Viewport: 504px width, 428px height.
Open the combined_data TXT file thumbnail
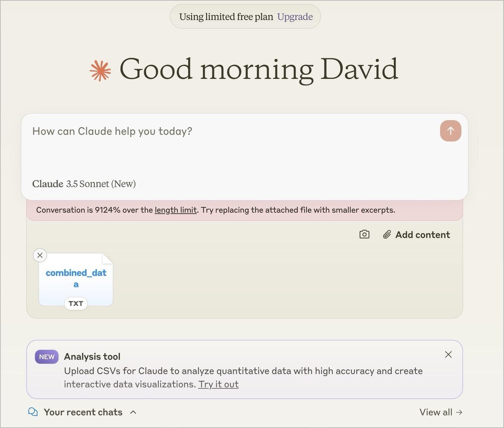click(76, 280)
